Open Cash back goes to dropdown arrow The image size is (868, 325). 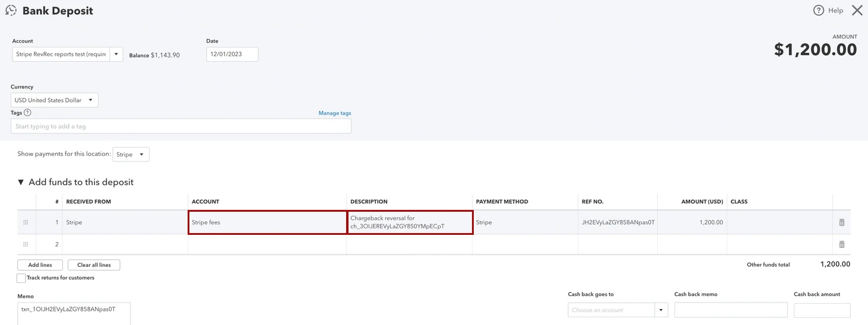(x=661, y=310)
